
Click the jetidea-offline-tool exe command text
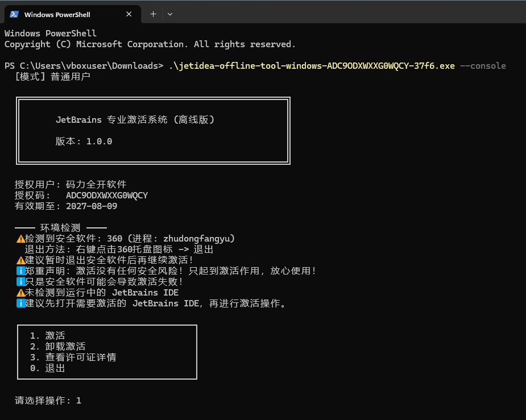(312, 66)
